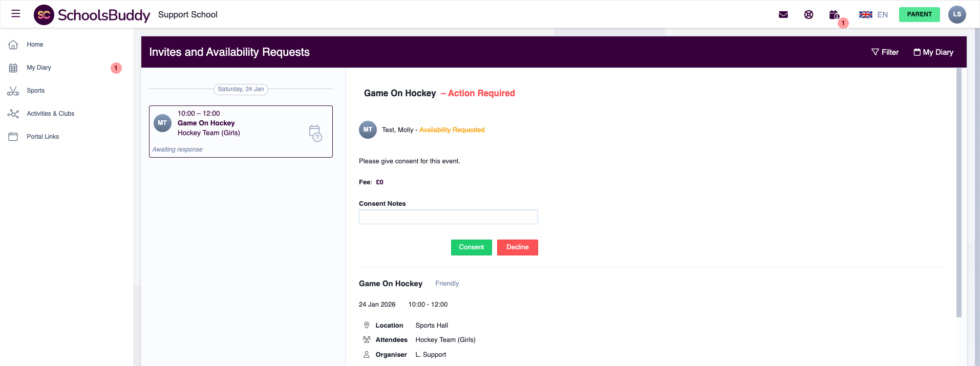Open the messages envelope icon

[783, 14]
